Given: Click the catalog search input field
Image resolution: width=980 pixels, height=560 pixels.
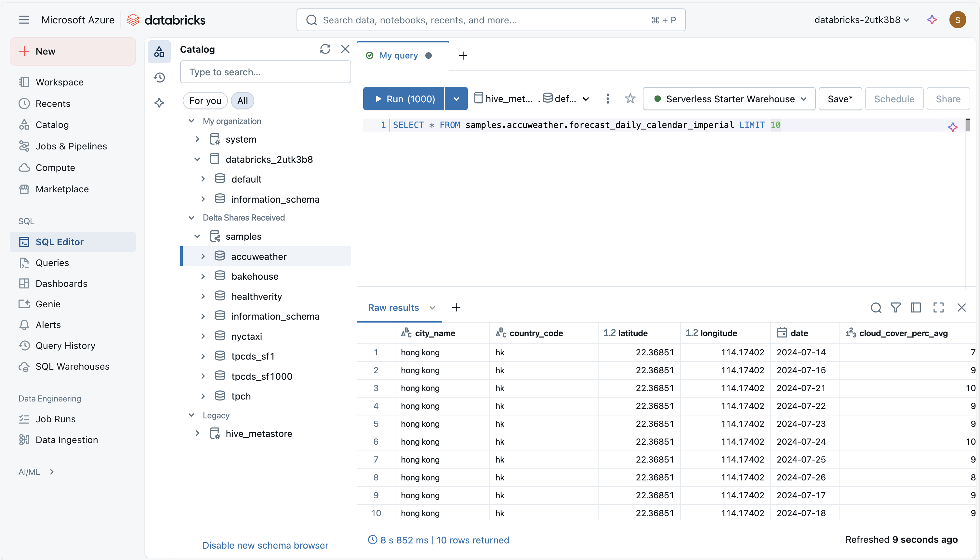Looking at the screenshot, I should click(265, 72).
